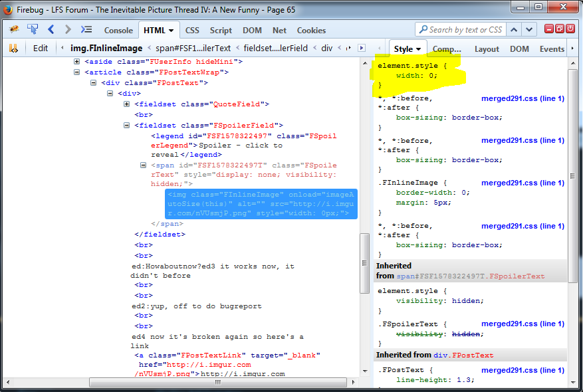Open the side panel DOM tab
Viewport: 583px width, 392px height.
pos(519,49)
